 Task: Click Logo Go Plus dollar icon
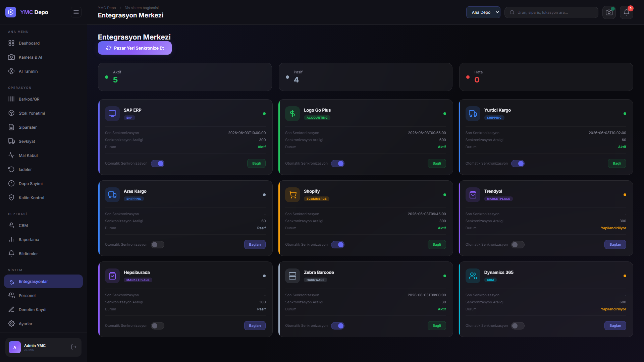coord(292,114)
